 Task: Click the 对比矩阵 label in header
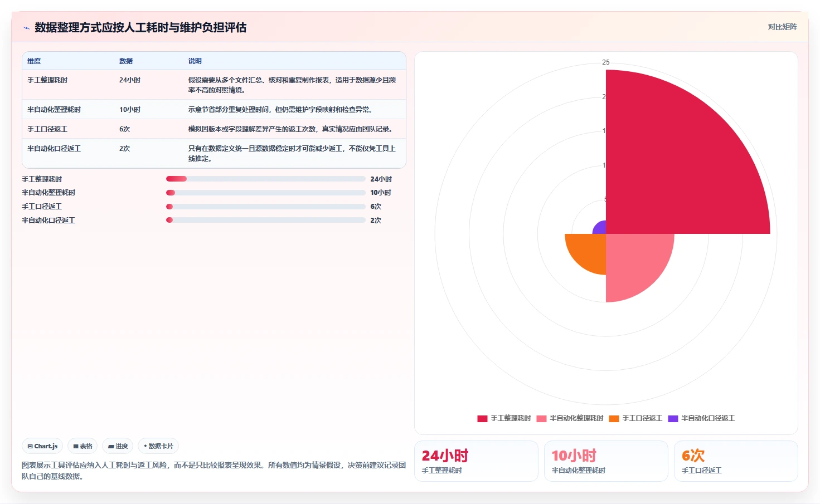pos(782,27)
